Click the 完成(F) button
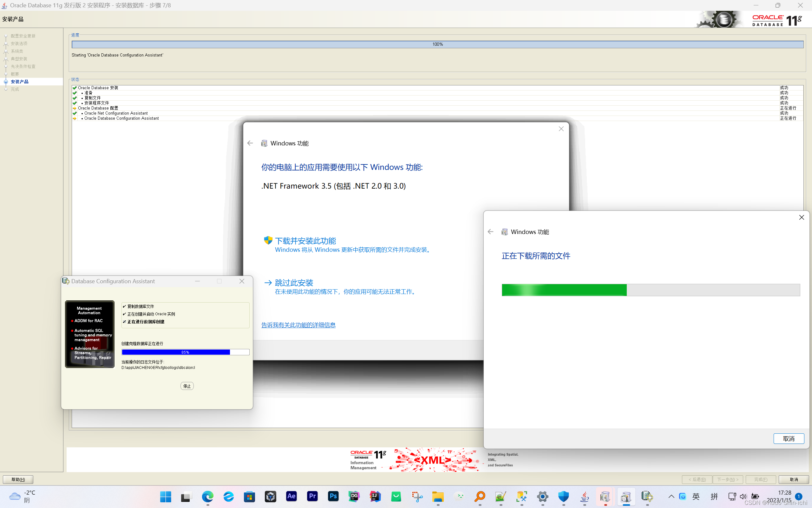This screenshot has height=508, width=812. point(761,479)
